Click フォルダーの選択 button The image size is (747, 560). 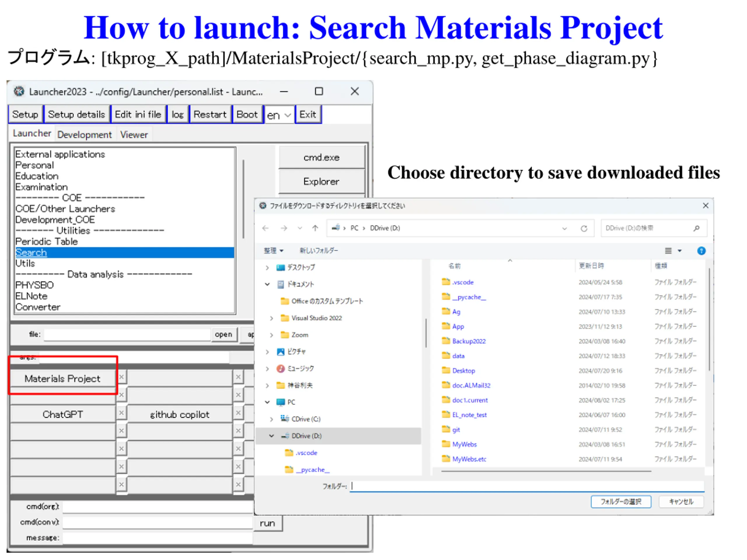(621, 502)
